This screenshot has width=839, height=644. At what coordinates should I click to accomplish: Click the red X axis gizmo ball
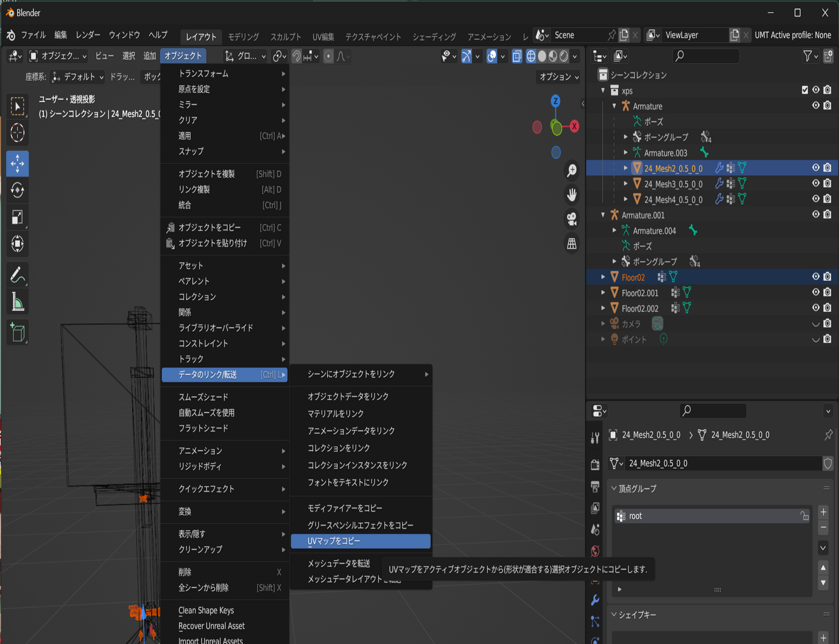574,126
